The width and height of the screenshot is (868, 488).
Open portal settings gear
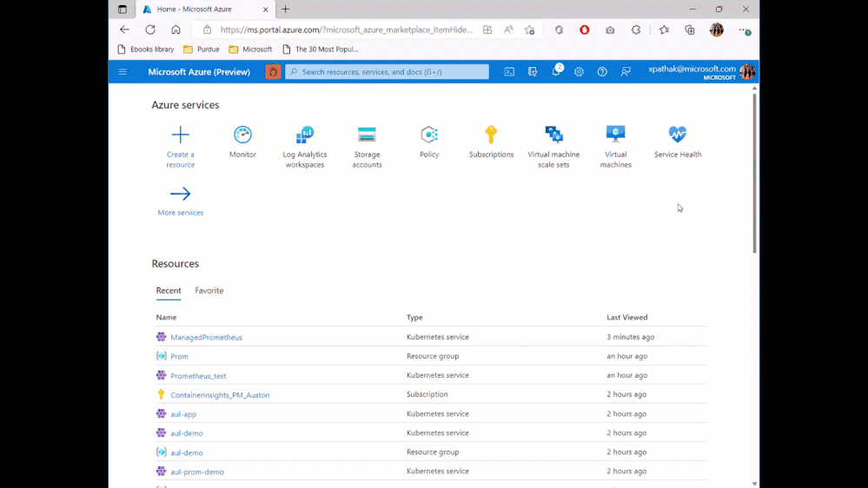click(x=579, y=72)
